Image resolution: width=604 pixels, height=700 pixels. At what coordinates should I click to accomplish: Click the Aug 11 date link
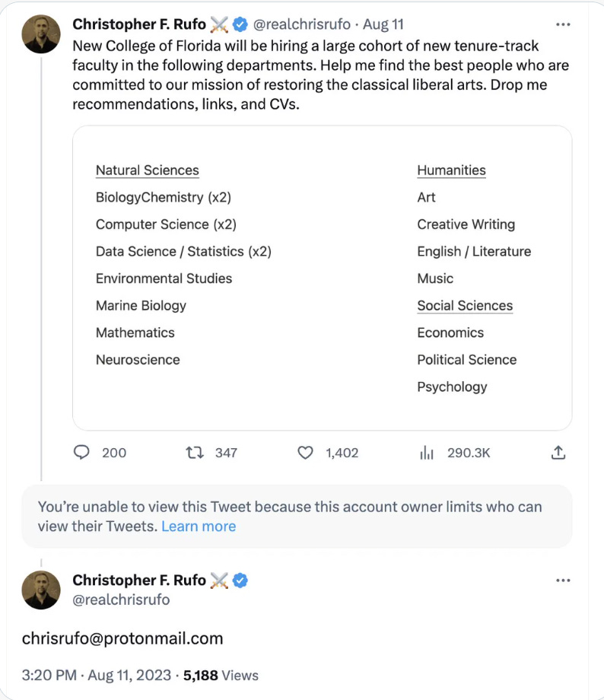click(383, 24)
